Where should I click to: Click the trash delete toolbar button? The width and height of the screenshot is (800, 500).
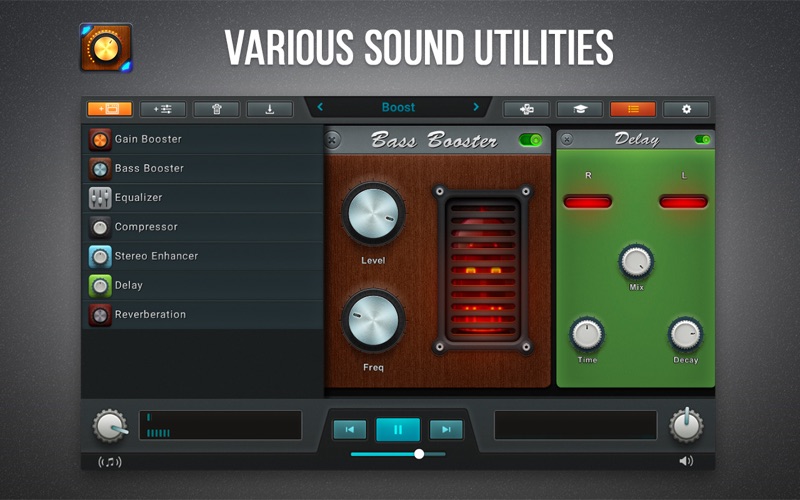point(216,109)
